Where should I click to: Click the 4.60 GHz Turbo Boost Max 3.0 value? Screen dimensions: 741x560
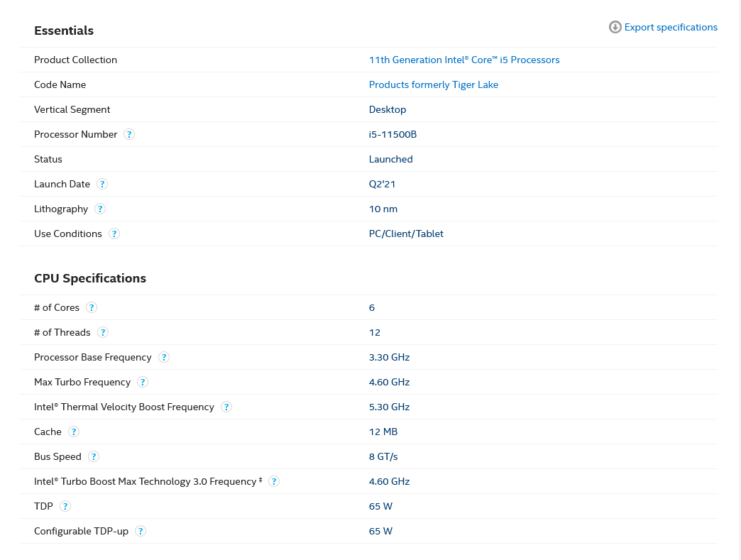tap(389, 481)
